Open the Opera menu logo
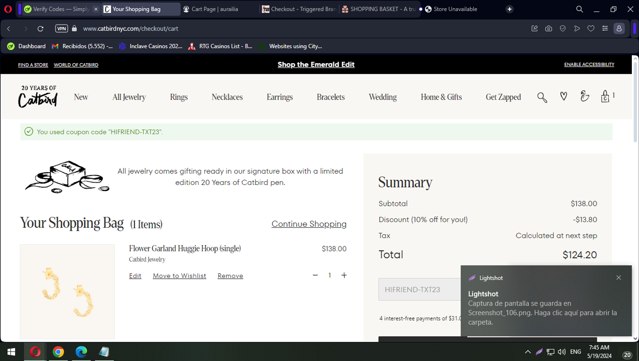The image size is (639, 361). tap(8, 9)
